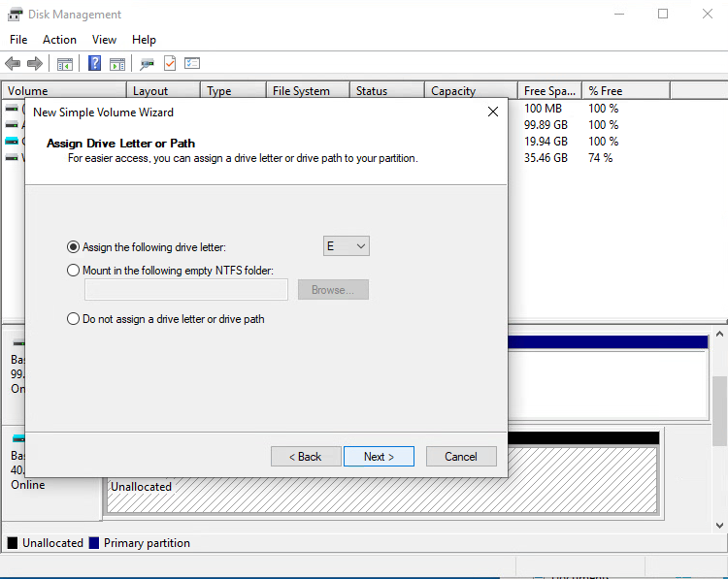
Task: Click the Back arrow toolbar icon
Action: click(13, 63)
